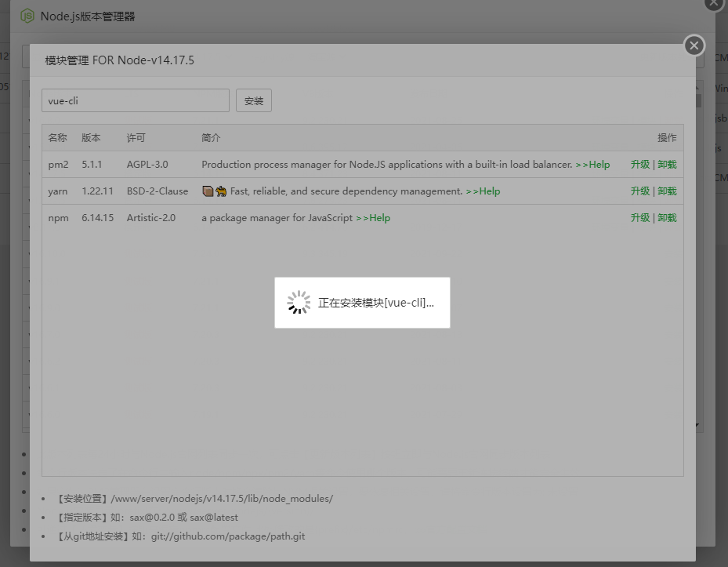This screenshot has height=567, width=728.
Task: Click 卸载 to uninstall pm2
Action: pyautogui.click(x=667, y=165)
